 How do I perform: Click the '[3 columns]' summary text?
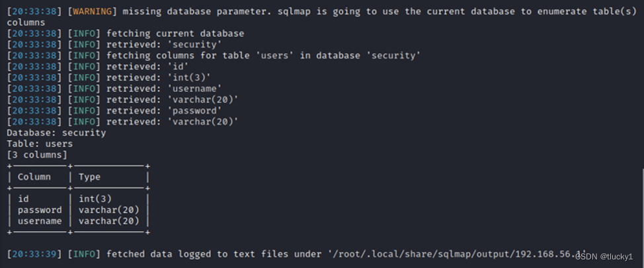(37, 155)
